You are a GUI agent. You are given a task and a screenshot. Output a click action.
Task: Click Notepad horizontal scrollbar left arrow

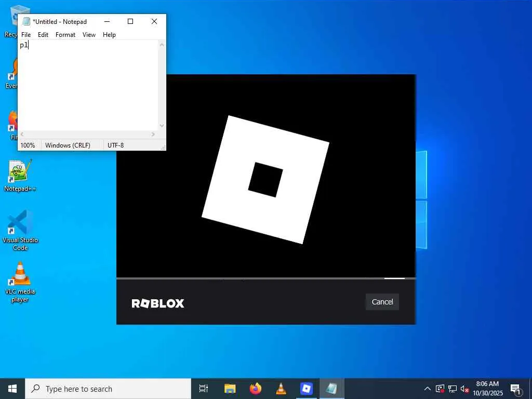(22, 135)
